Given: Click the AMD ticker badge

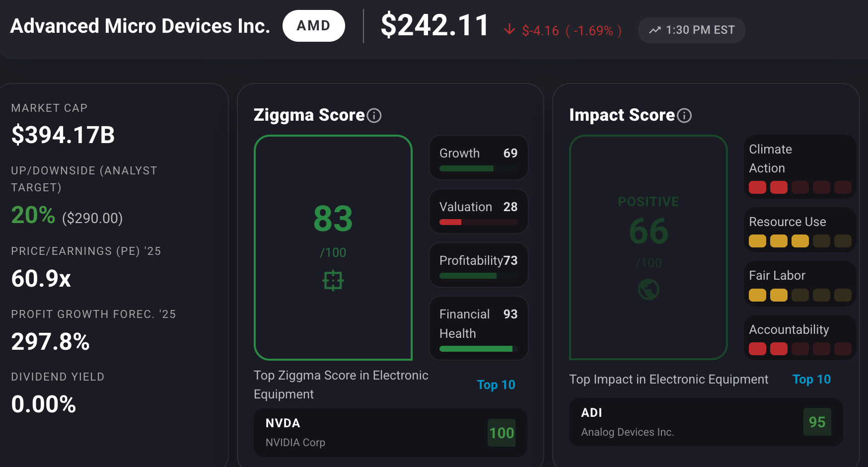Looking at the screenshot, I should tap(313, 26).
